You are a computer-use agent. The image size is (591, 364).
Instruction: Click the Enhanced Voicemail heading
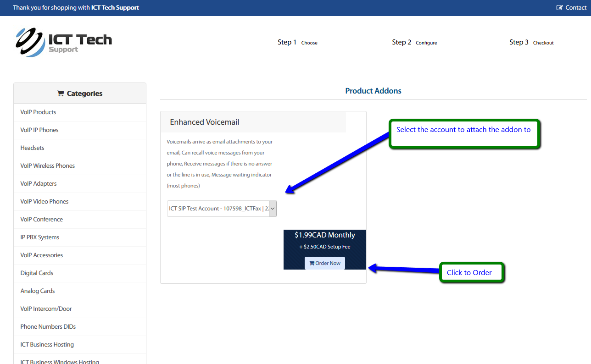pyautogui.click(x=205, y=122)
